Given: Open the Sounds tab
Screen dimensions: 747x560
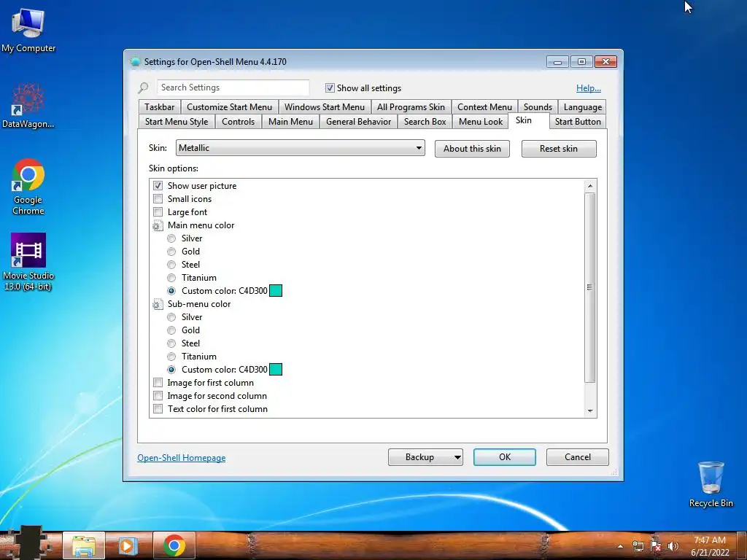Looking at the screenshot, I should tap(538, 107).
